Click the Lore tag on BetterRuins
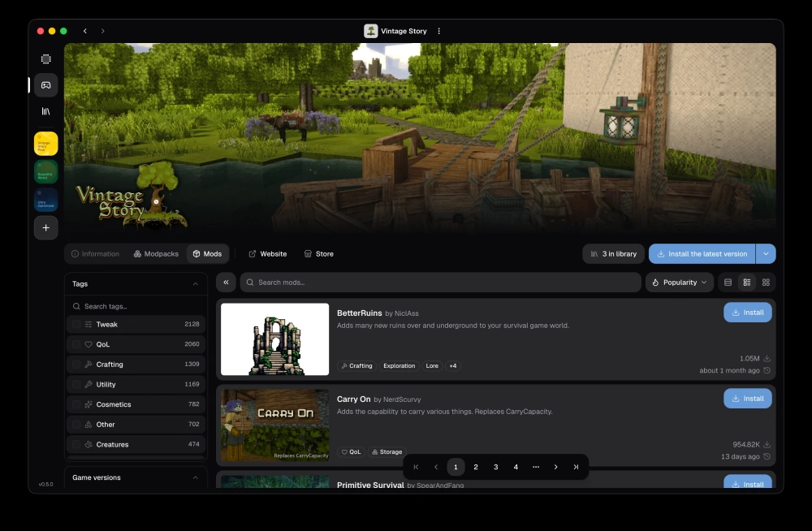This screenshot has width=812, height=531. click(432, 365)
